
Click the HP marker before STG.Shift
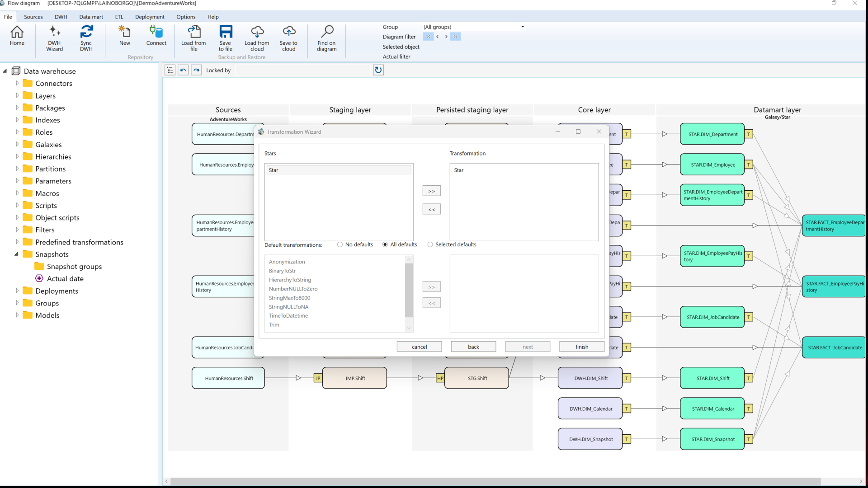440,378
